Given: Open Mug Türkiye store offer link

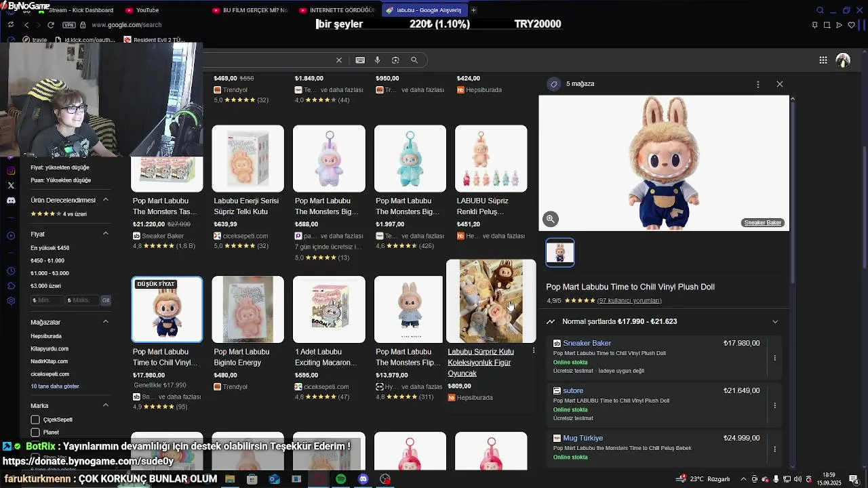Looking at the screenshot, I should [x=583, y=438].
